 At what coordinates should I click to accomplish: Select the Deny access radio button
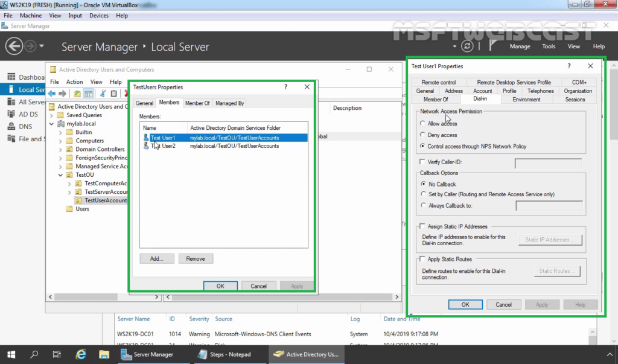click(422, 135)
